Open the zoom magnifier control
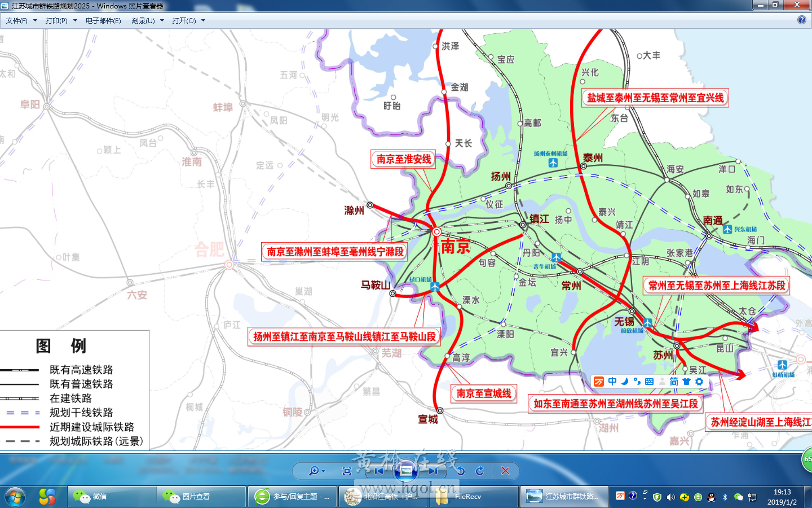812x508 pixels. point(314,471)
